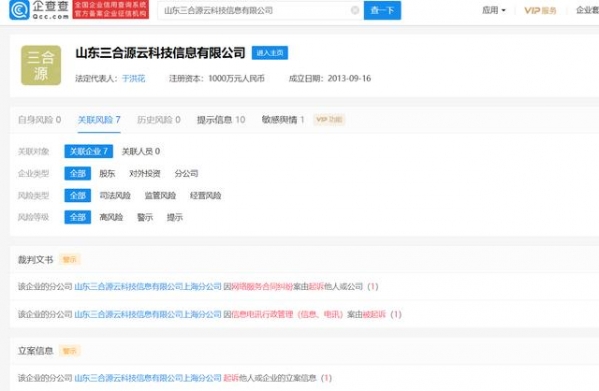Click 警示 tag beside 立案信息
Viewport: 599px width, 391px height.
click(x=70, y=351)
